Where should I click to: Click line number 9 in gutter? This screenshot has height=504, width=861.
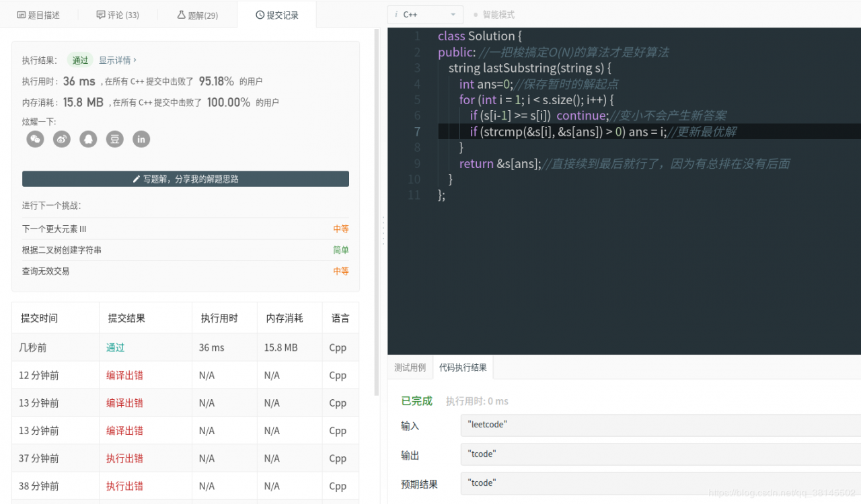click(x=417, y=163)
